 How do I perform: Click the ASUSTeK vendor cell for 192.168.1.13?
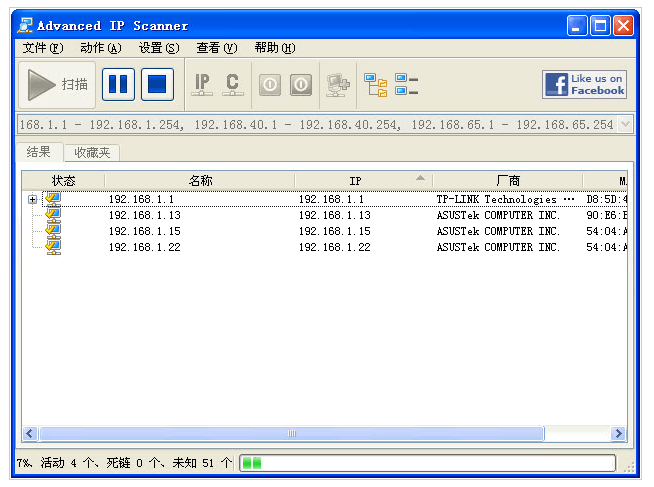[498, 215]
